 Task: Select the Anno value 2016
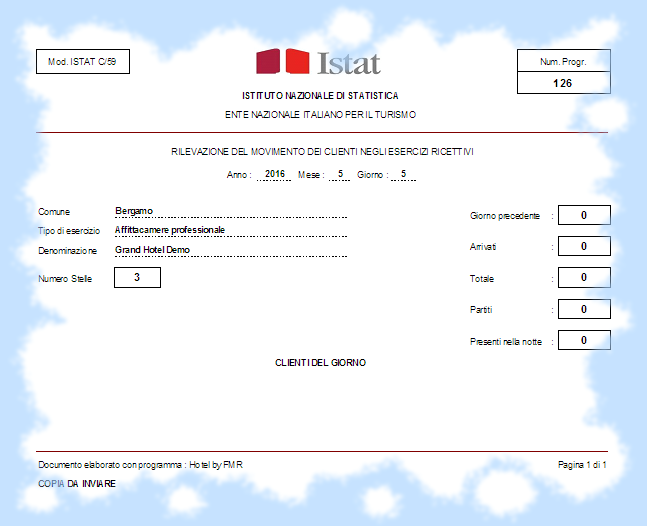pos(274,174)
